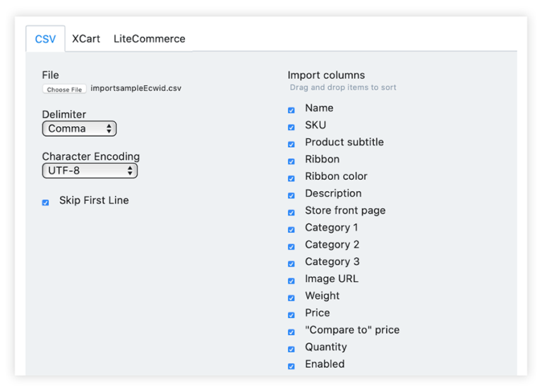
Task: Toggle the Weight column checkbox
Action: click(291, 298)
